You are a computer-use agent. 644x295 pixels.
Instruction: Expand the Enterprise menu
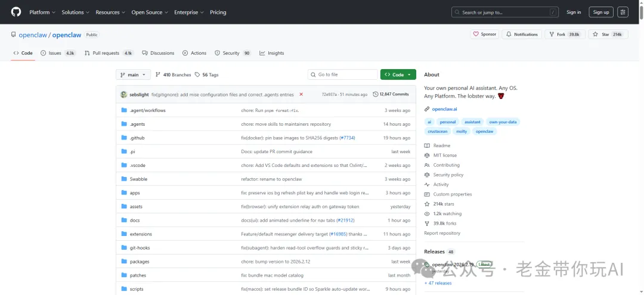click(x=188, y=13)
